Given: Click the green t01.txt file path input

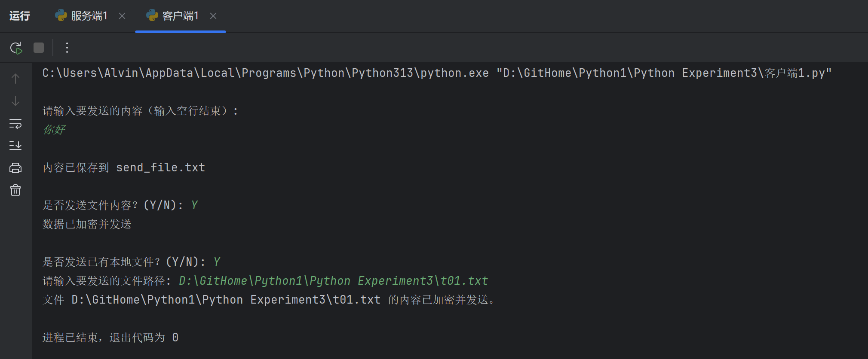Looking at the screenshot, I should [333, 281].
